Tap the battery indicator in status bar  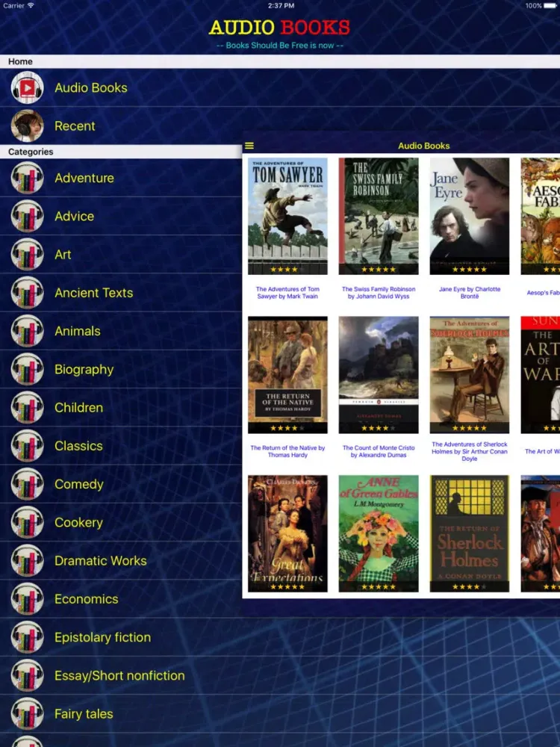coord(550,6)
